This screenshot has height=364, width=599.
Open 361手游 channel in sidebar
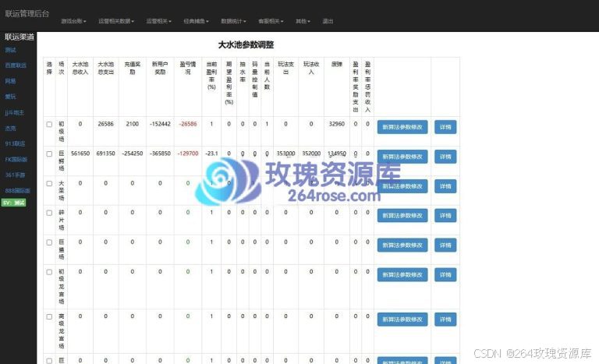(x=15, y=175)
